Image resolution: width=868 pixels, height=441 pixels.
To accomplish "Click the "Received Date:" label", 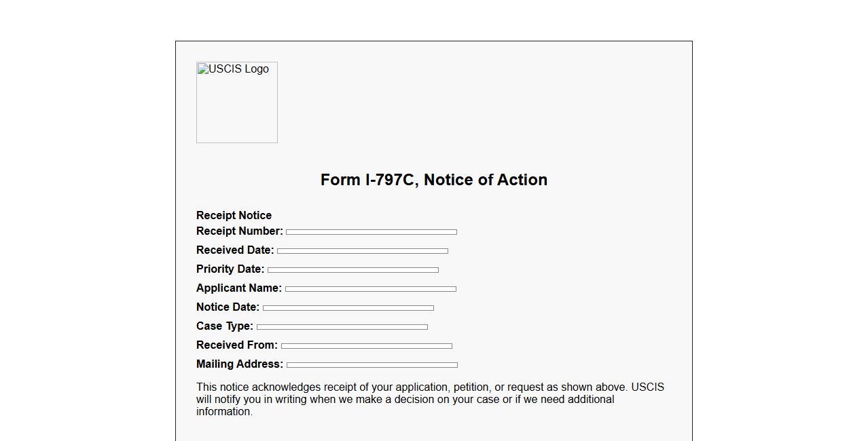I will point(235,250).
